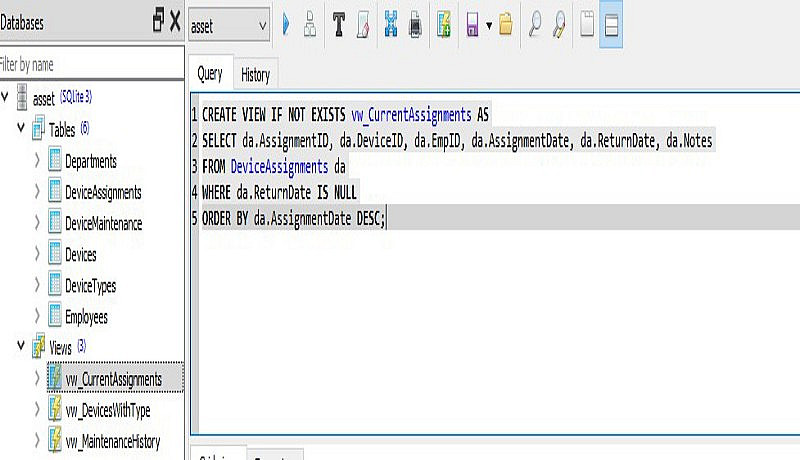Run the query with the blue Execute arrow
The image size is (800, 460).
[286, 24]
